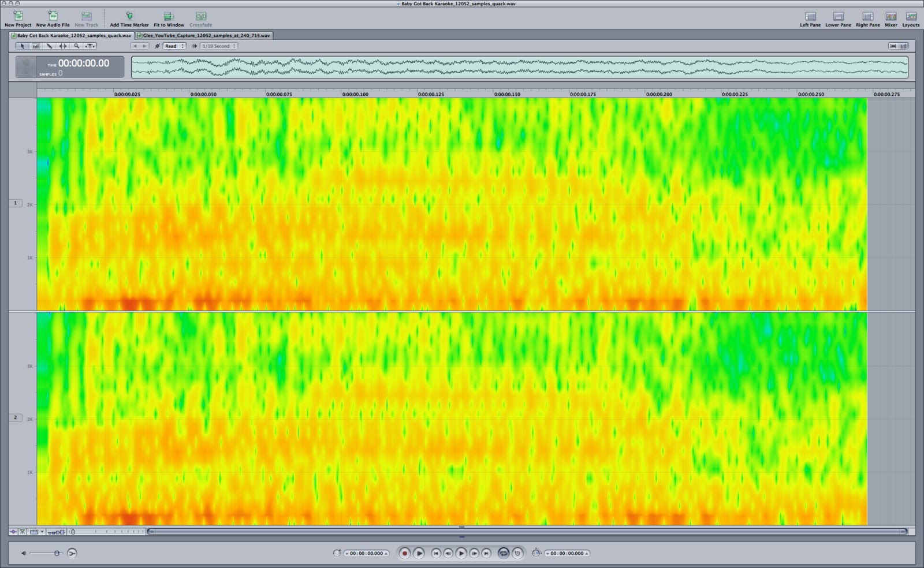Select the arrow selection tool

point(23,46)
